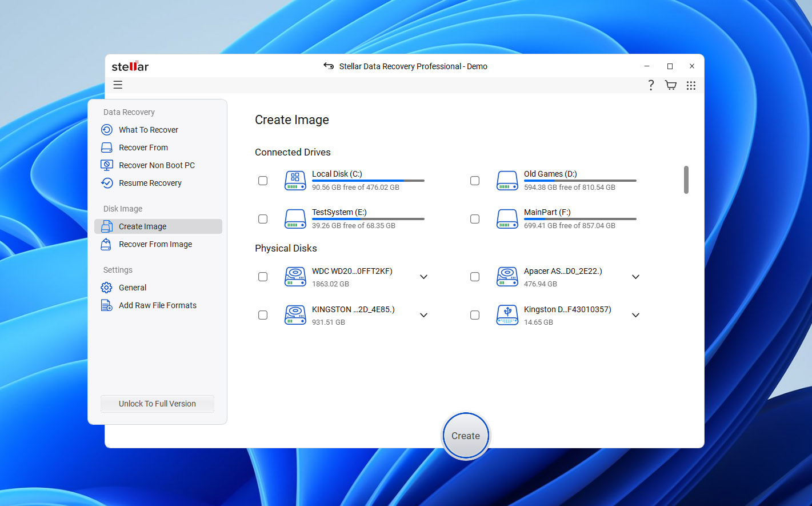Expand the Kingston 14.65 GB USB partitions
This screenshot has width=812, height=506.
pos(635,315)
